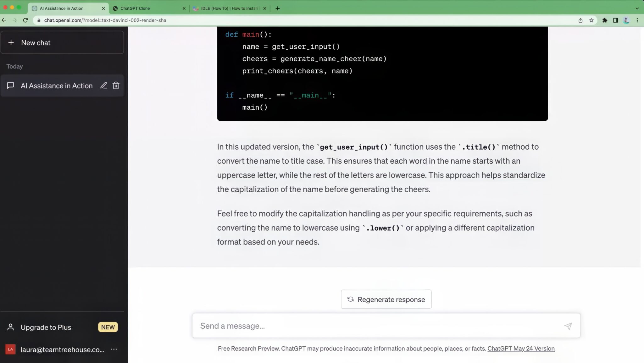Click Upgrade to Plus
The image size is (644, 363).
pos(46,327)
